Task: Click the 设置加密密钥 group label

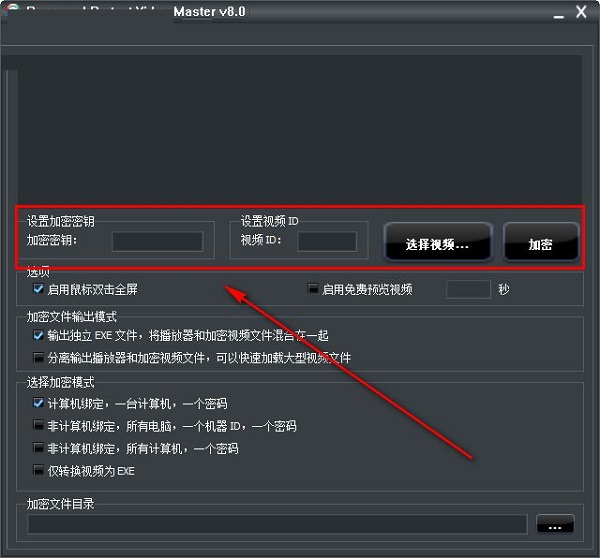Action: (60, 221)
